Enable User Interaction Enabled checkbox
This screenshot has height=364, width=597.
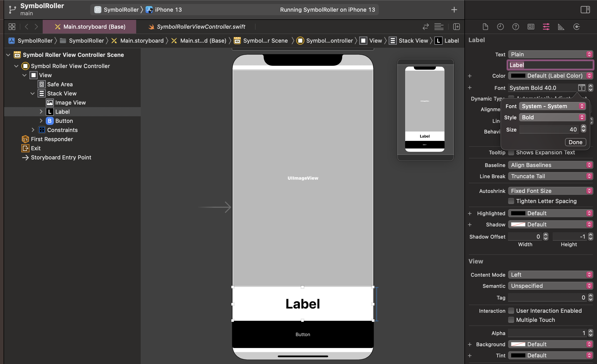[x=511, y=311]
